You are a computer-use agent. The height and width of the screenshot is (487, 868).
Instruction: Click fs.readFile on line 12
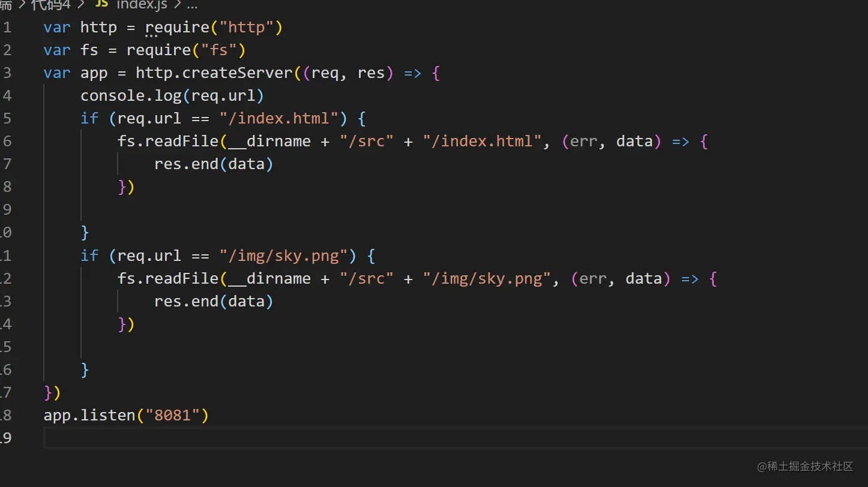(x=168, y=279)
